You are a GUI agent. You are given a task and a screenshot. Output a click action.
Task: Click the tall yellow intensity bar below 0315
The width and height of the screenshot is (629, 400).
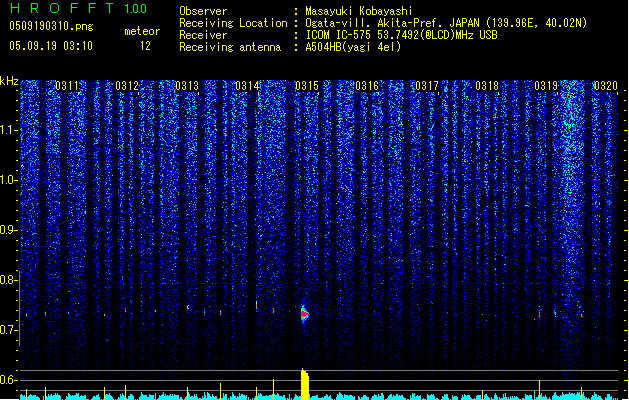click(x=305, y=384)
